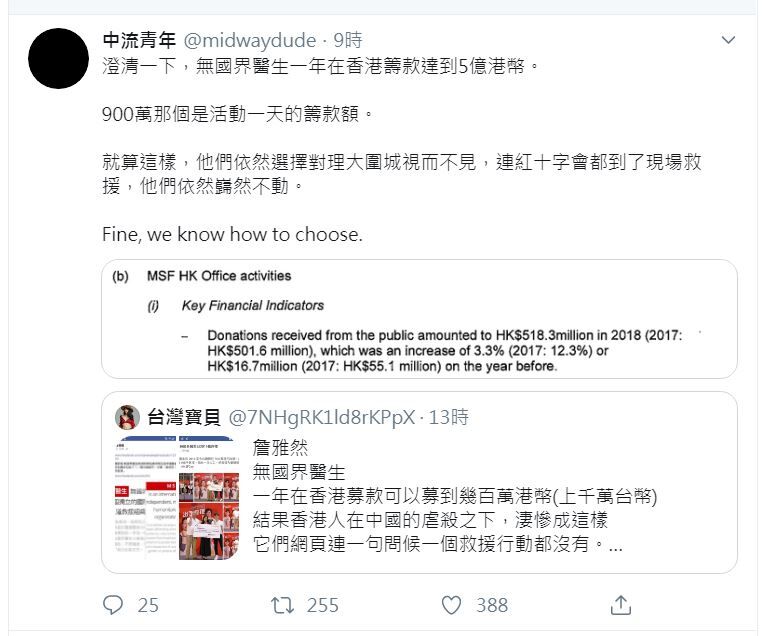766x636 pixels.
Task: Open the black circular profile avatar
Action: [x=58, y=59]
